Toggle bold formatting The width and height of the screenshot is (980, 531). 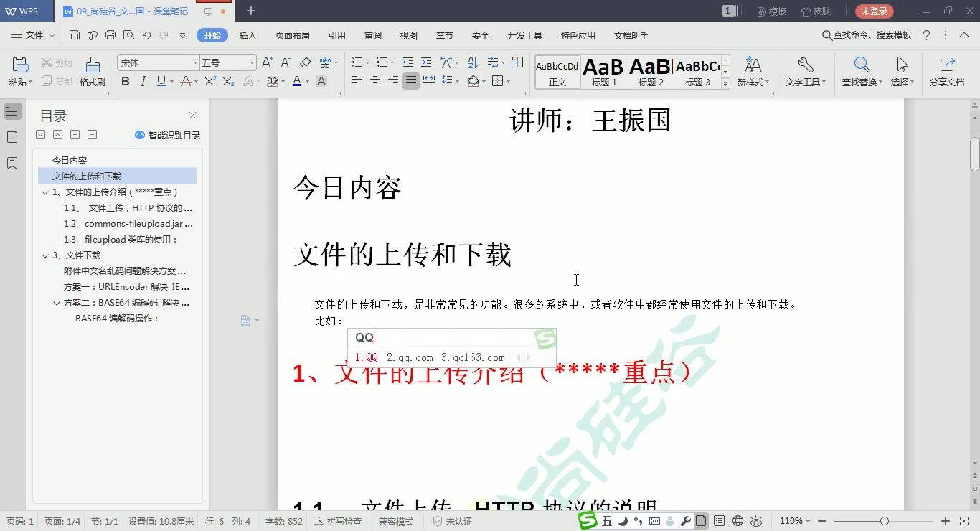click(x=126, y=82)
